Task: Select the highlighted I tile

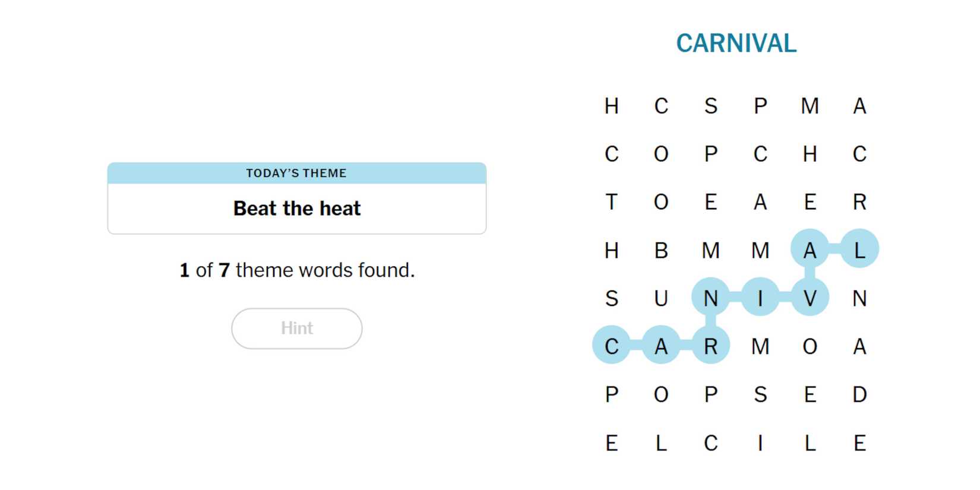Action: tap(760, 298)
